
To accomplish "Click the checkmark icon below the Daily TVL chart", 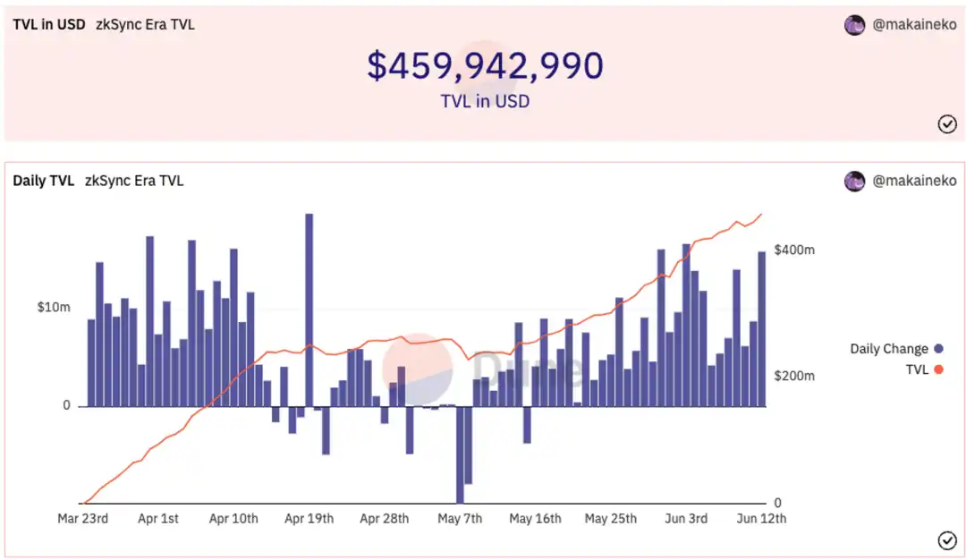I will (947, 540).
